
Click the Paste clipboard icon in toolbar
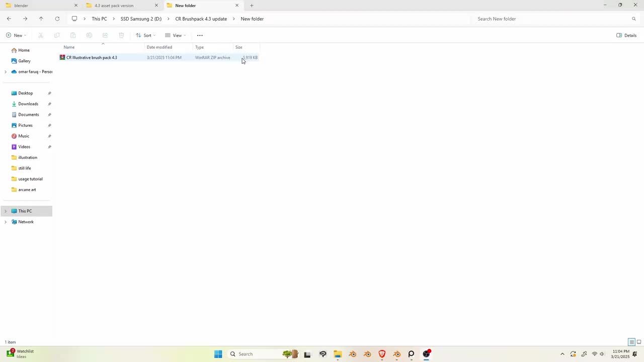tap(73, 35)
